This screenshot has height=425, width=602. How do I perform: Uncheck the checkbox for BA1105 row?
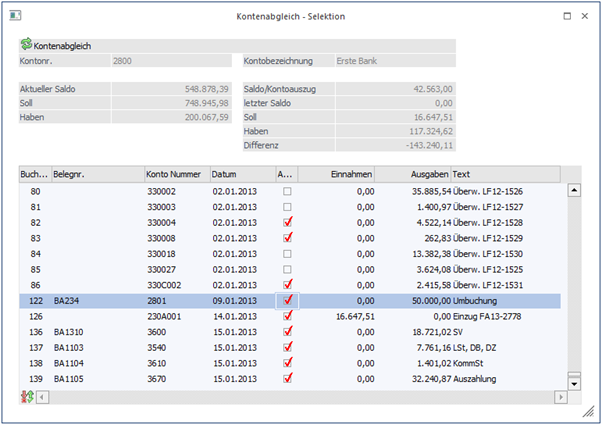point(288,380)
